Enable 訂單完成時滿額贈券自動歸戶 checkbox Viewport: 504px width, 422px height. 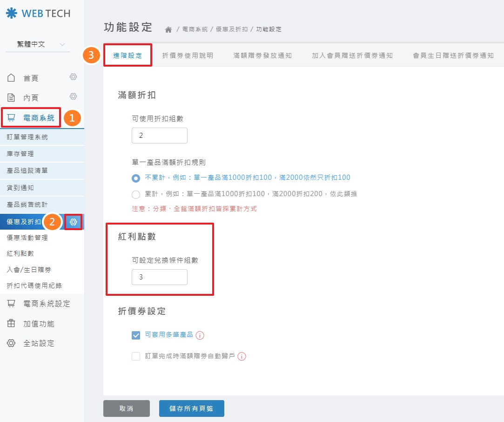click(x=136, y=356)
